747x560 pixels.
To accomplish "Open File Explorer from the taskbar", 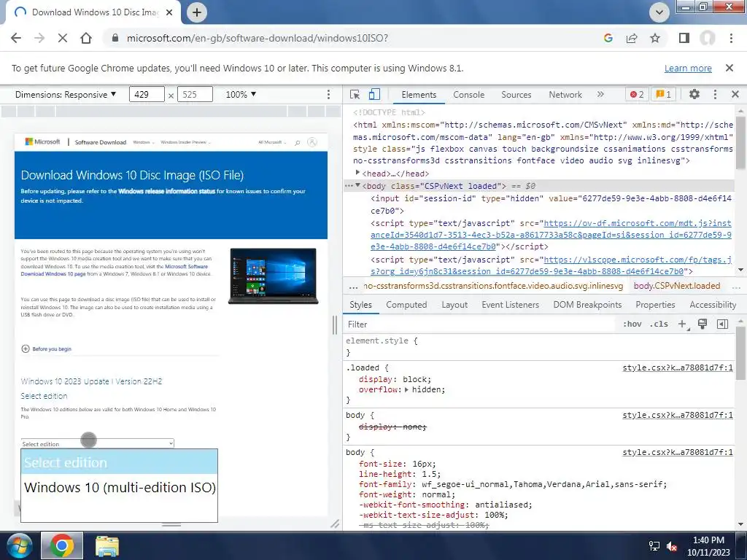I will (107, 546).
